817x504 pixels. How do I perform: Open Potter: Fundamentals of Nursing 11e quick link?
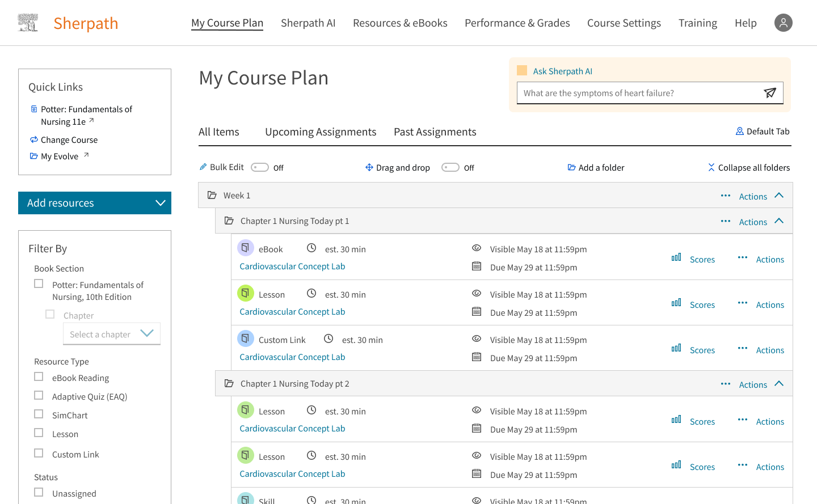86,115
